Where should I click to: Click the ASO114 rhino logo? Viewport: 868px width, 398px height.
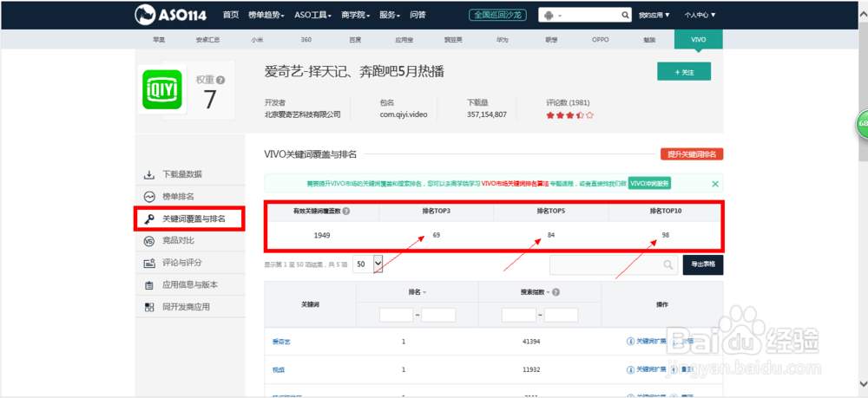170,15
